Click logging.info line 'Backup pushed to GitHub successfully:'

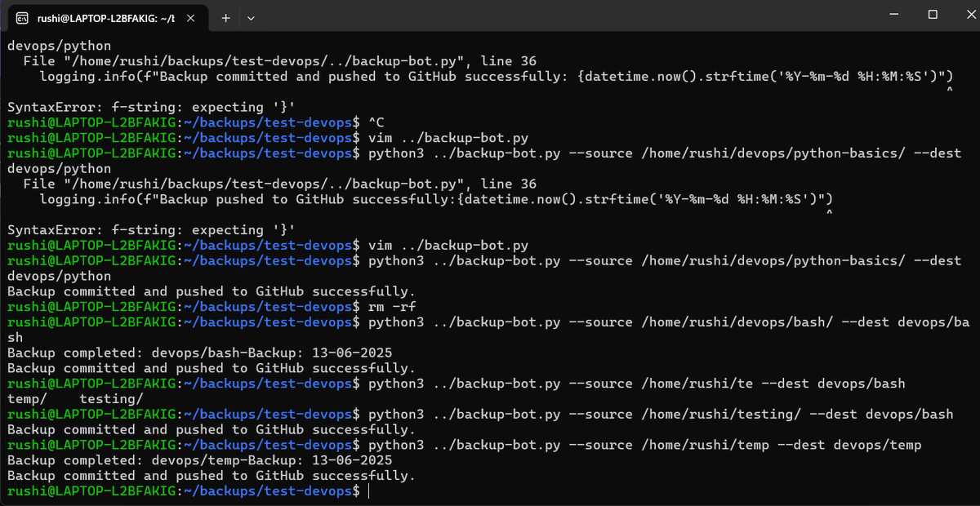(436, 199)
